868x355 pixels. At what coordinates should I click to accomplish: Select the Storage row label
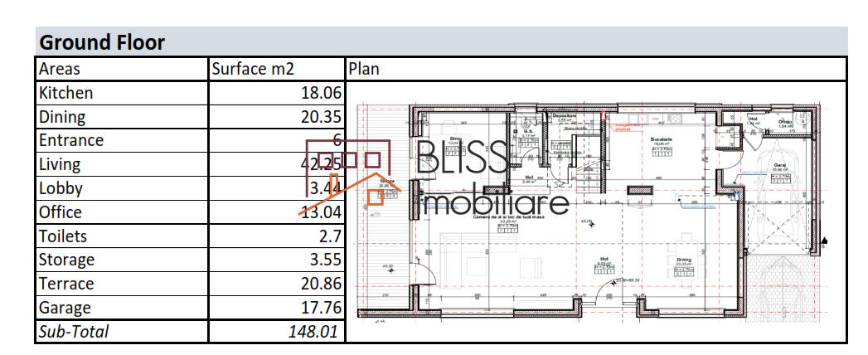[66, 260]
